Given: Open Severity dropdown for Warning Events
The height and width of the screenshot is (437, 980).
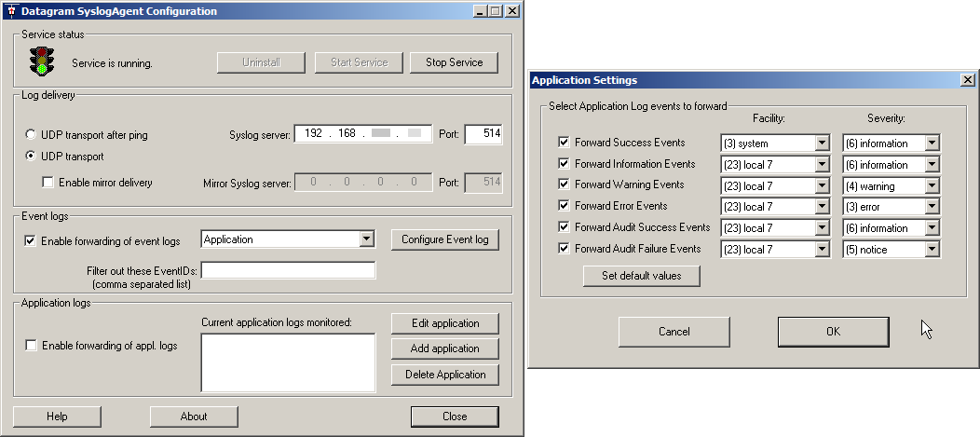Looking at the screenshot, I should (x=932, y=185).
